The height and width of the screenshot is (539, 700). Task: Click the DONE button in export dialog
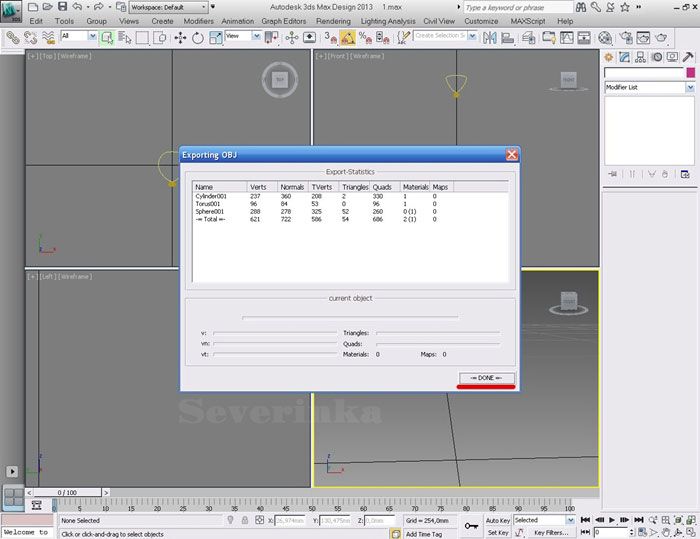(486, 378)
